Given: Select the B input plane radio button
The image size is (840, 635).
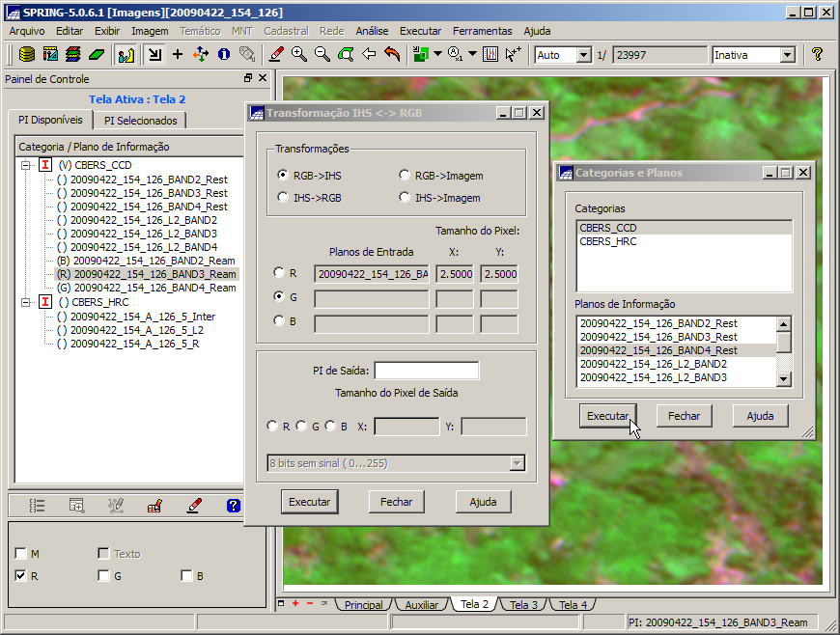Looking at the screenshot, I should tap(280, 321).
